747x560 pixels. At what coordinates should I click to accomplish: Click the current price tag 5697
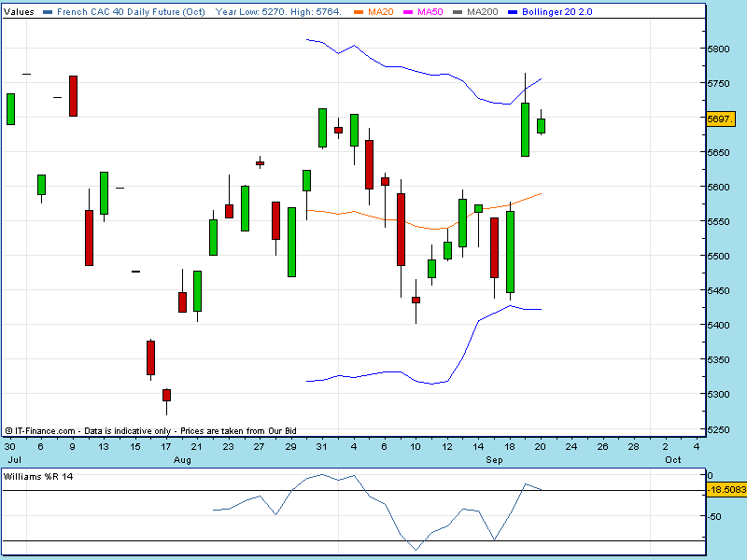720,119
